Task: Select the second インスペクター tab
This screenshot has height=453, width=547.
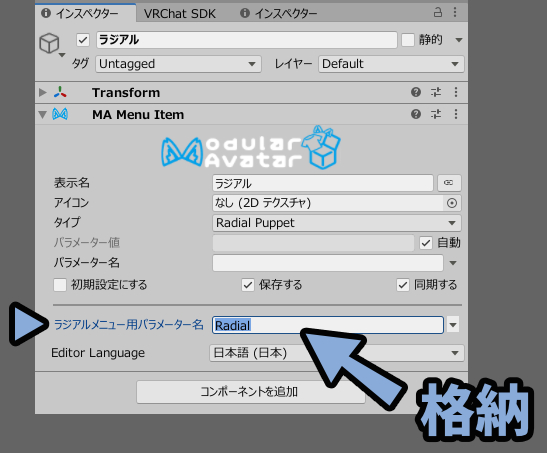Action: click(278, 14)
